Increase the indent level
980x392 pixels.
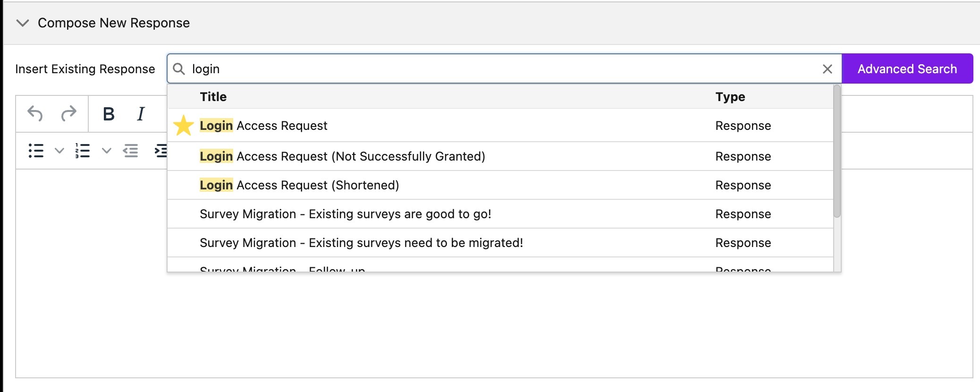(161, 151)
